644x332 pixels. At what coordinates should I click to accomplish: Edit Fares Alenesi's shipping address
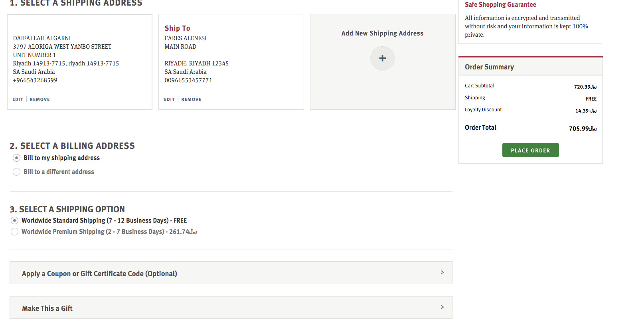pos(169,99)
